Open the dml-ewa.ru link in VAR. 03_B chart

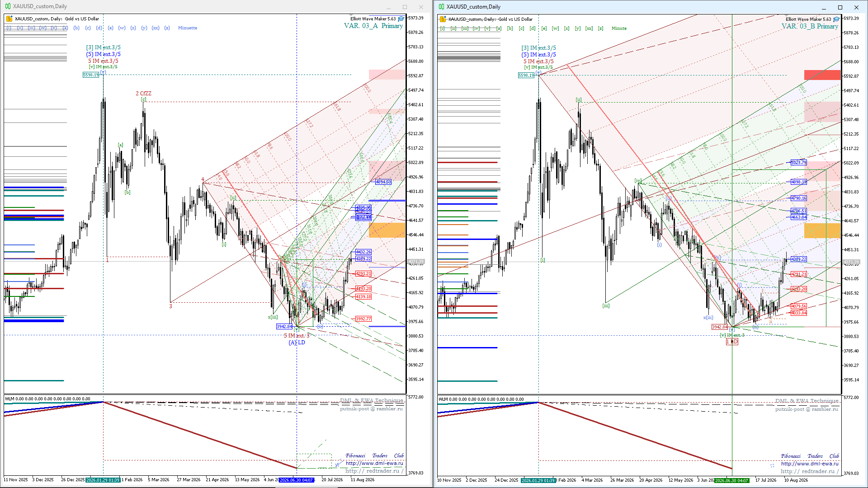(x=810, y=464)
